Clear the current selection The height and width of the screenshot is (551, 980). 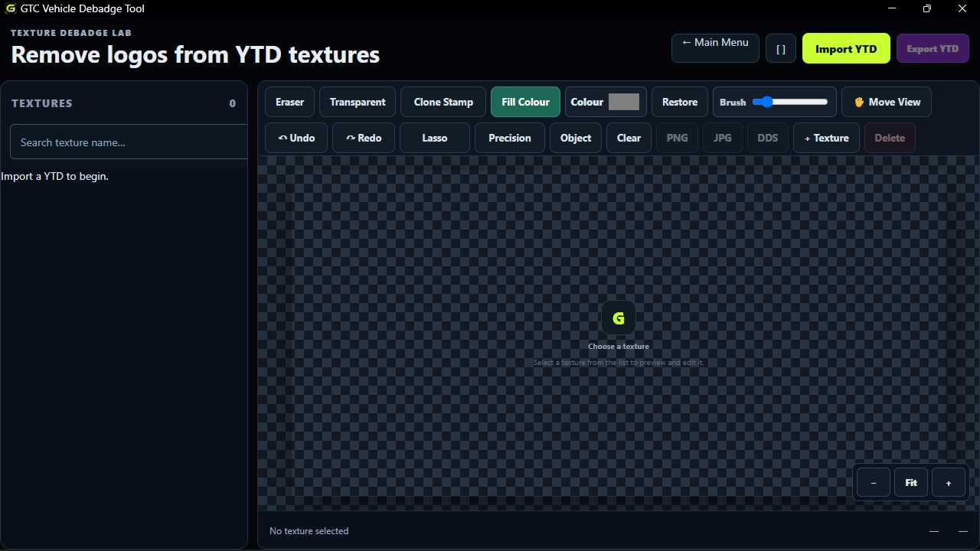point(629,138)
